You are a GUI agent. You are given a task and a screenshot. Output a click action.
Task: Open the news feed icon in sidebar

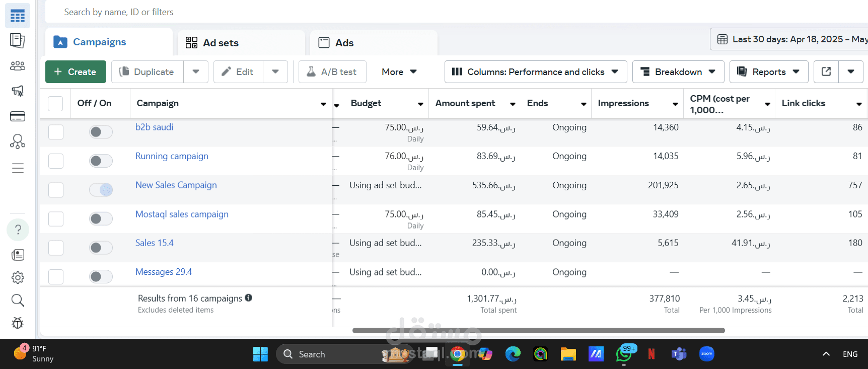18,255
